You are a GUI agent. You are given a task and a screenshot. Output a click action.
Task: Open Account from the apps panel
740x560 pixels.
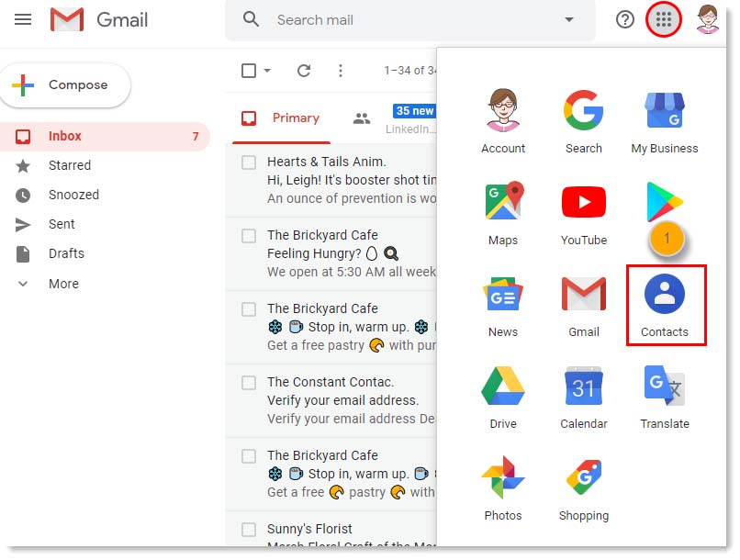tap(503, 121)
